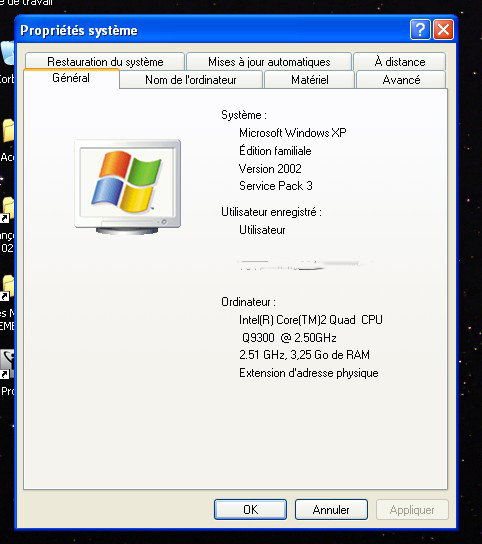Image resolution: width=482 pixels, height=544 pixels.
Task: Open the À distance tab
Action: pos(400,61)
